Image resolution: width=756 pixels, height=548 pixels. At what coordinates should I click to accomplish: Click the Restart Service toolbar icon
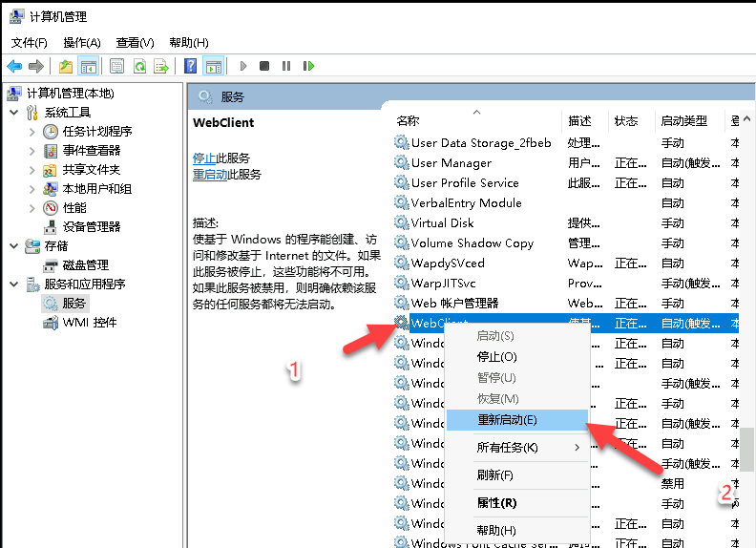(x=308, y=66)
